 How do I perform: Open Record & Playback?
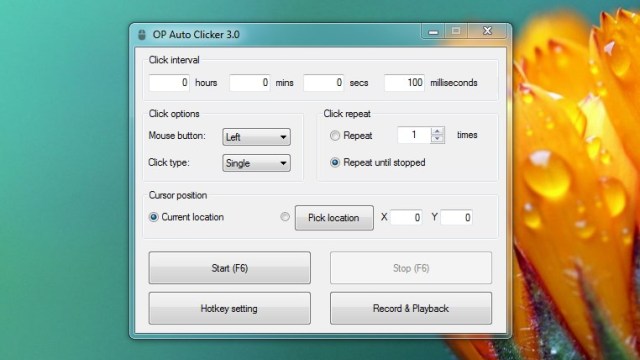(411, 308)
